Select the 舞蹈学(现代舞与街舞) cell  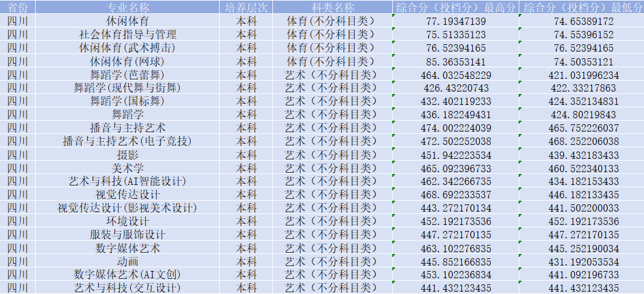coord(128,88)
